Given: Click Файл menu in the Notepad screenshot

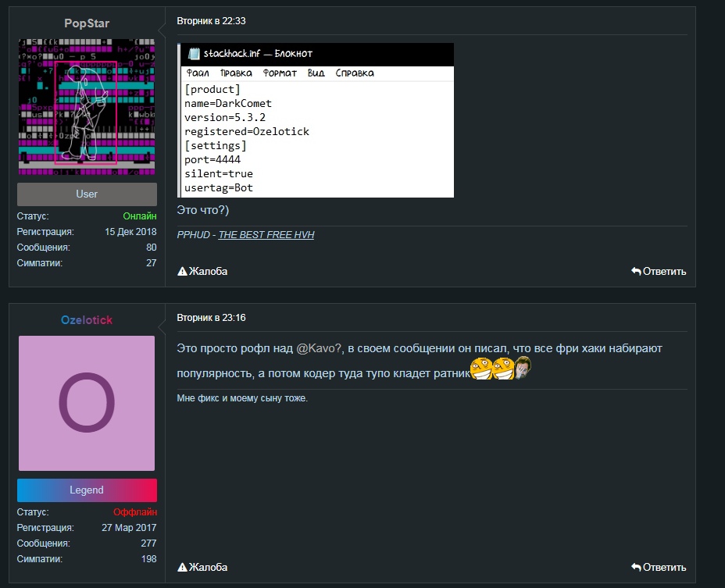Looking at the screenshot, I should tap(198, 73).
